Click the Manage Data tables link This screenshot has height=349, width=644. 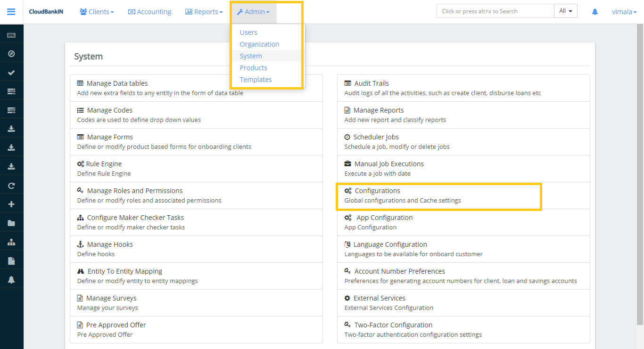pyautogui.click(x=118, y=83)
